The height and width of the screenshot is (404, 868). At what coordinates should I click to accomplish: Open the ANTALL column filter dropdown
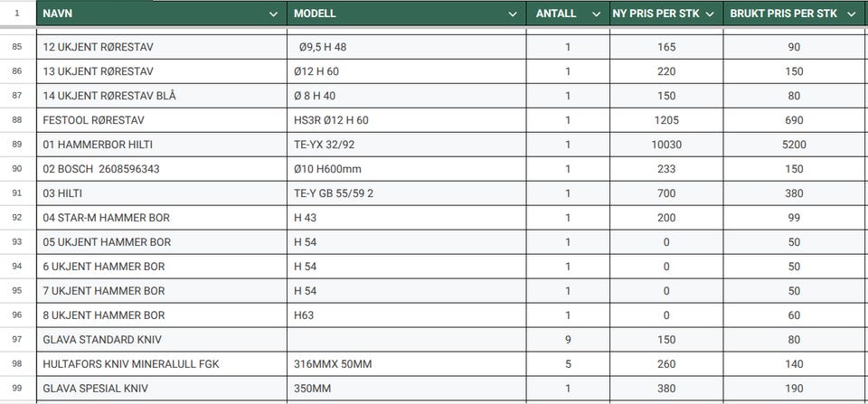pos(596,14)
